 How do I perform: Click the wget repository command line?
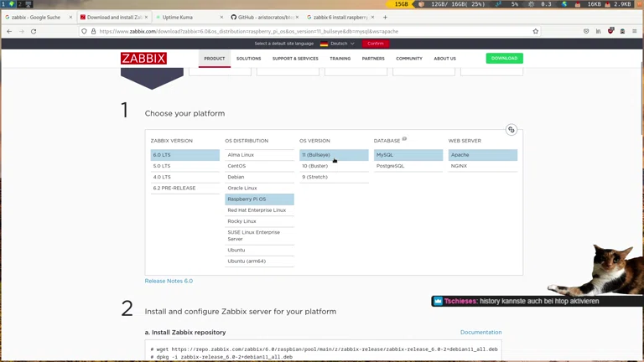(x=324, y=349)
